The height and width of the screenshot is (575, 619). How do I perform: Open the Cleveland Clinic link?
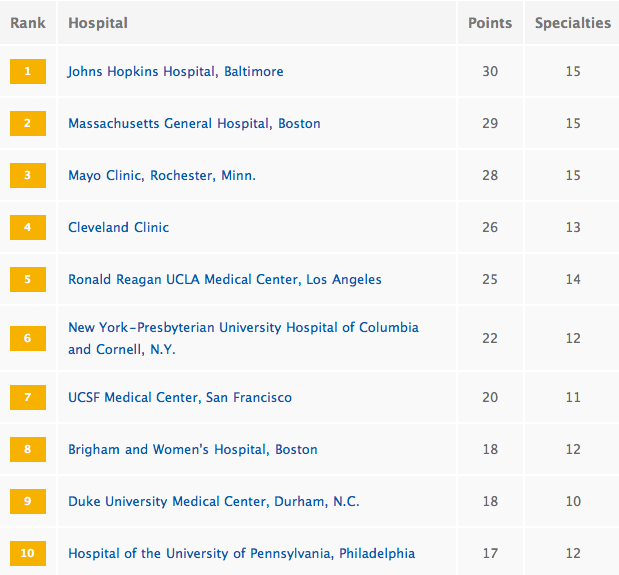point(118,228)
